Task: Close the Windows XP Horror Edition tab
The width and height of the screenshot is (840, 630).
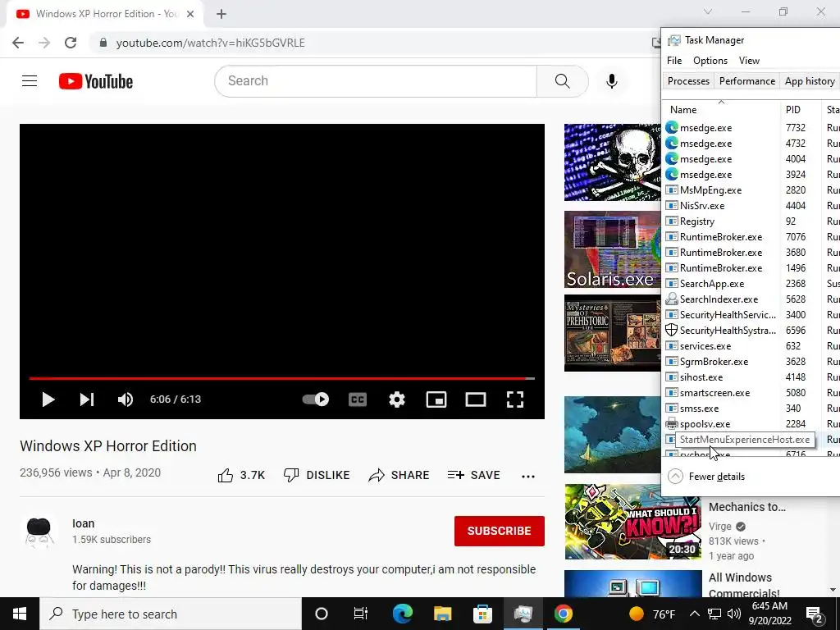Action: click(x=190, y=14)
